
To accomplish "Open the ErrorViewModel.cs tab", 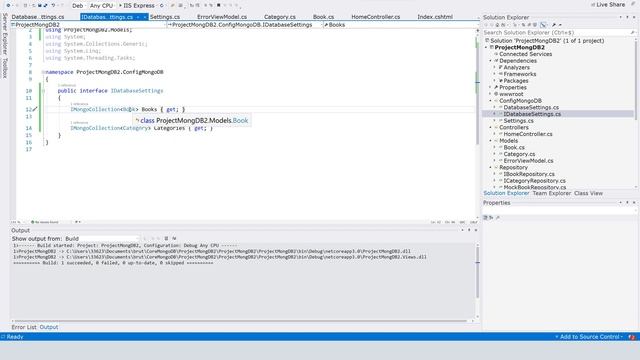I will tap(222, 17).
